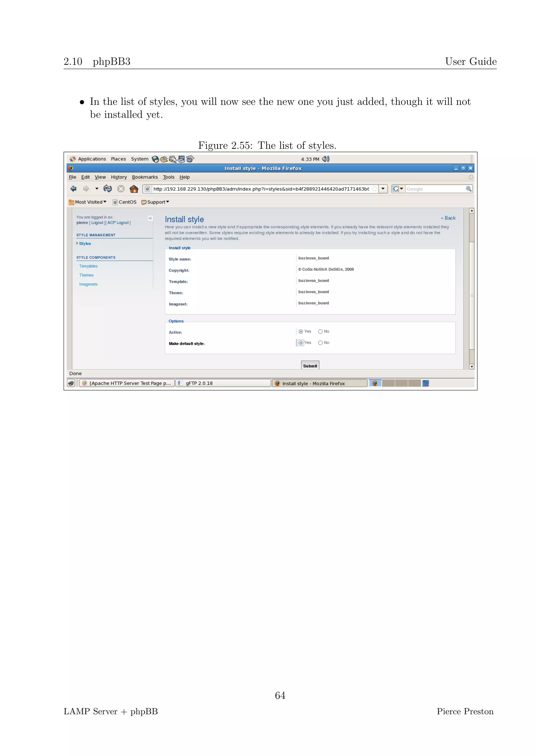
Task: Click the volume speaker icon
Action: tap(325, 159)
